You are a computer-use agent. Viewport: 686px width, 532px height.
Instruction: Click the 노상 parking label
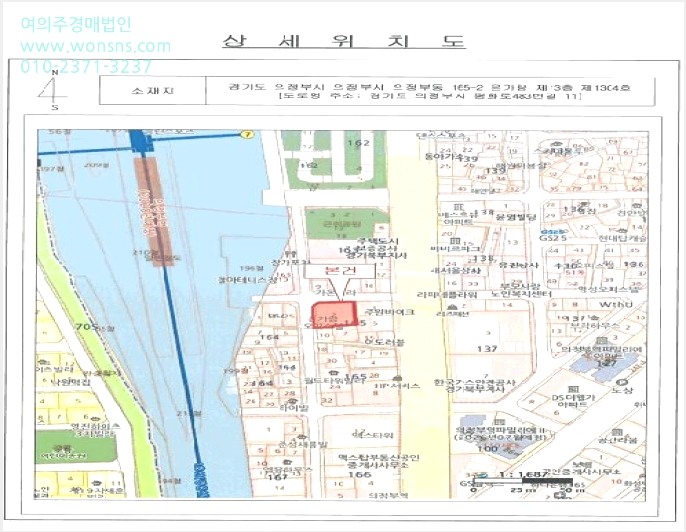tap(622, 390)
